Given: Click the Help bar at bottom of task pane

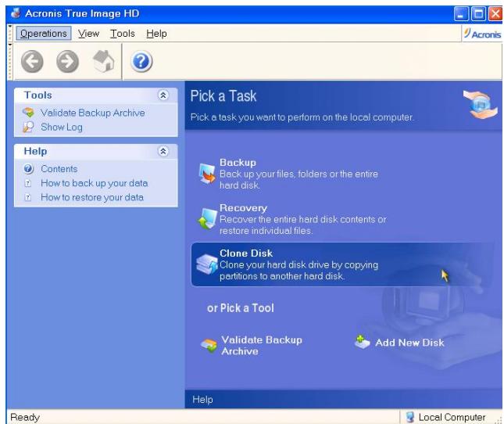Looking at the screenshot, I should pyautogui.click(x=343, y=399).
